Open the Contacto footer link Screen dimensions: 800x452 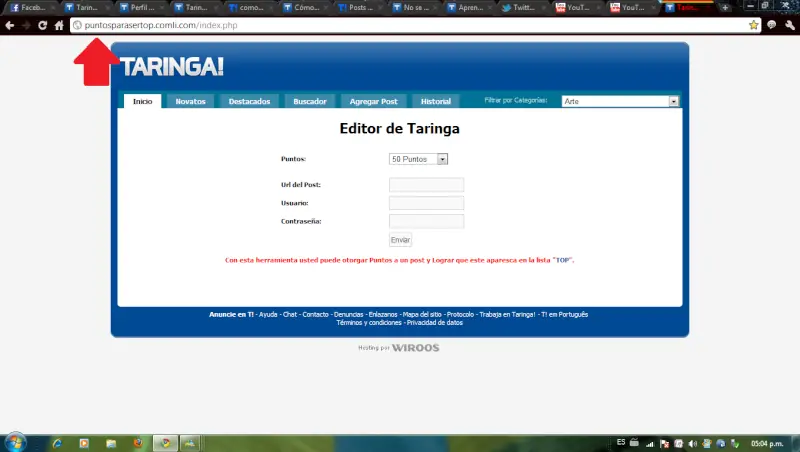[315, 314]
